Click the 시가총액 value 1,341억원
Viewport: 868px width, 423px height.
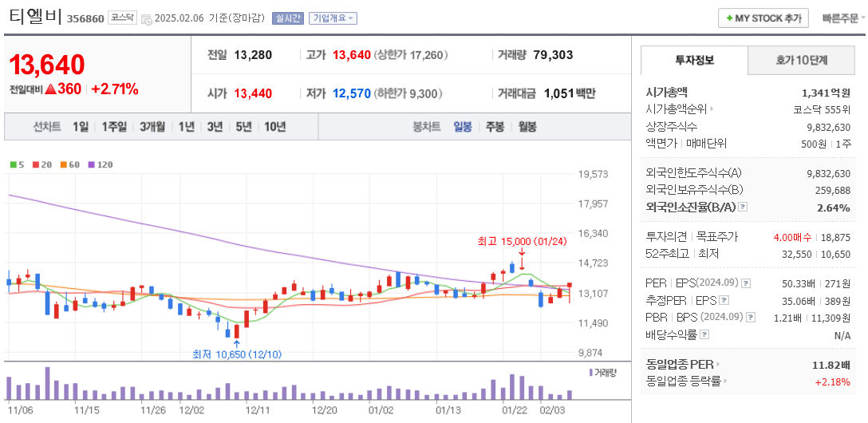[x=826, y=93]
